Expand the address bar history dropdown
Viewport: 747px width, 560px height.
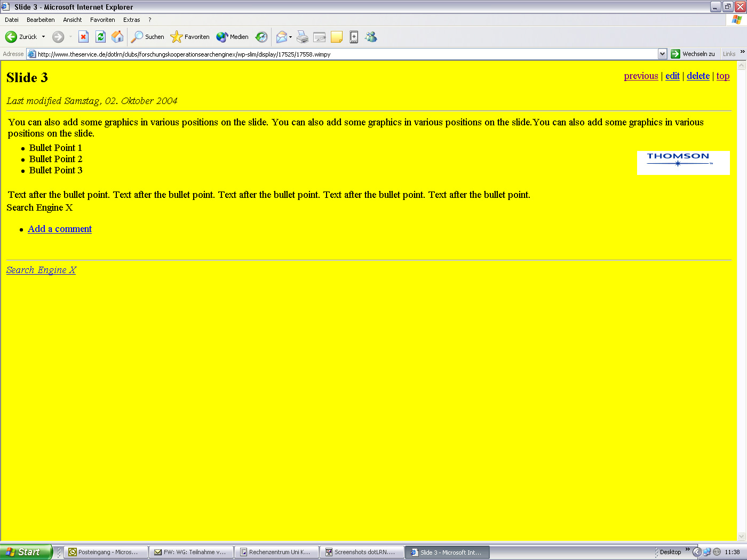click(x=662, y=53)
